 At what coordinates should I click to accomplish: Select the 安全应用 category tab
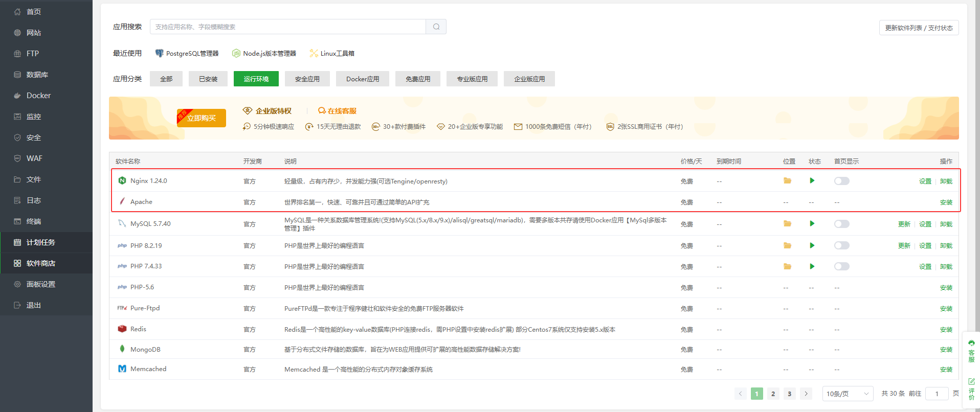[307, 79]
